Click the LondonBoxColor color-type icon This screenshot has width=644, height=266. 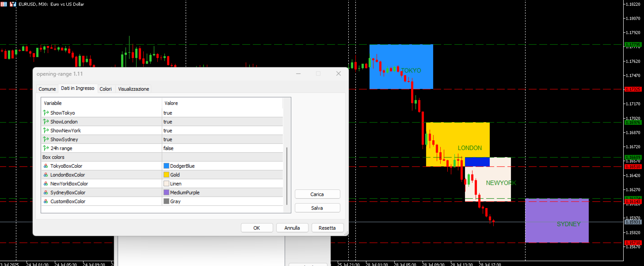(x=46, y=175)
